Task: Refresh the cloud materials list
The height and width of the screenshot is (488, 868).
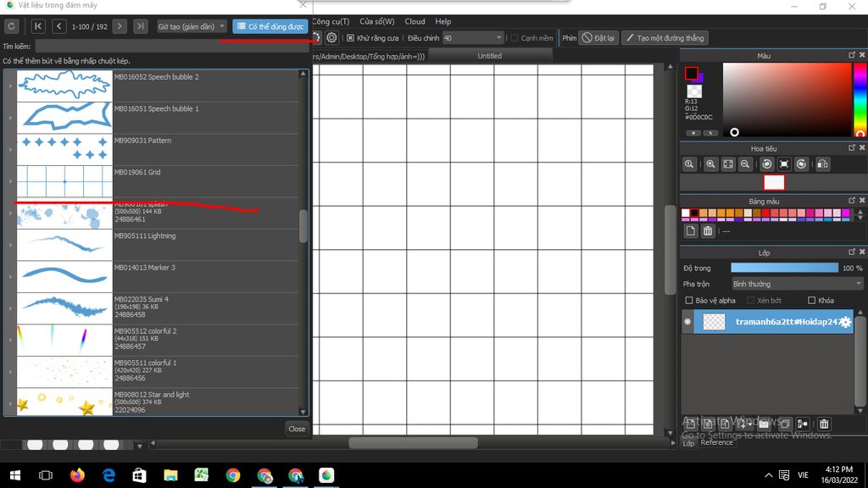Action: (x=11, y=26)
